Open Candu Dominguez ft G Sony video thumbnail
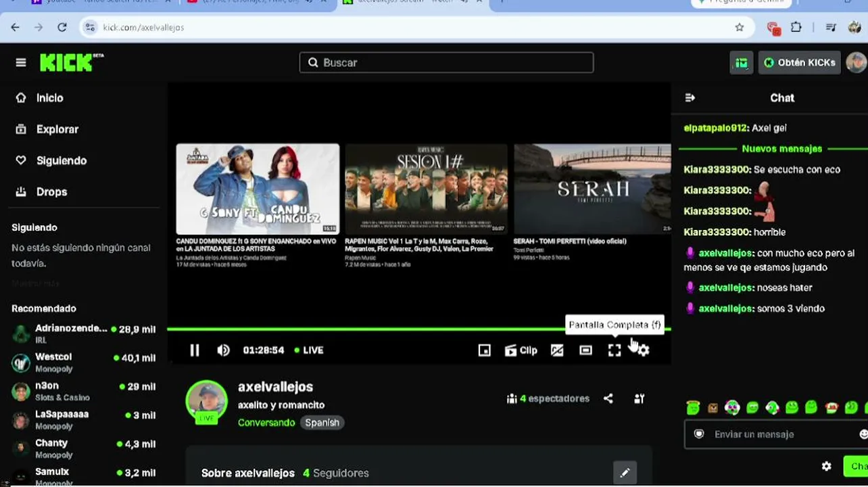Viewport: 868px width, 487px height. pyautogui.click(x=258, y=189)
